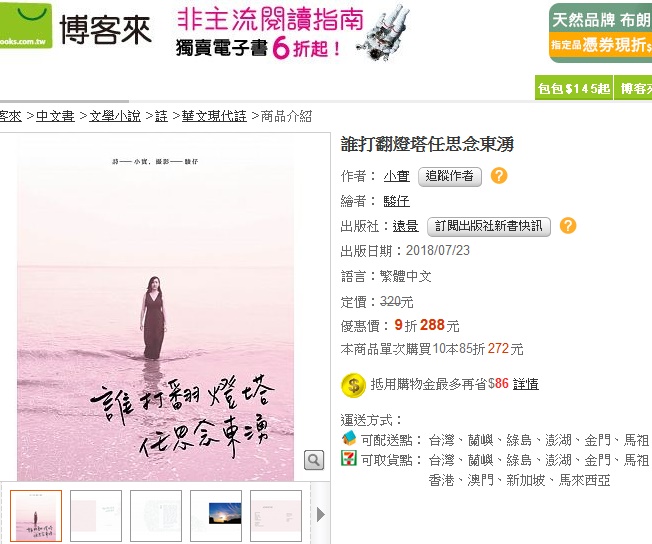Go to 中文書 breadcrumb
This screenshot has height=544, width=652.
55,116
